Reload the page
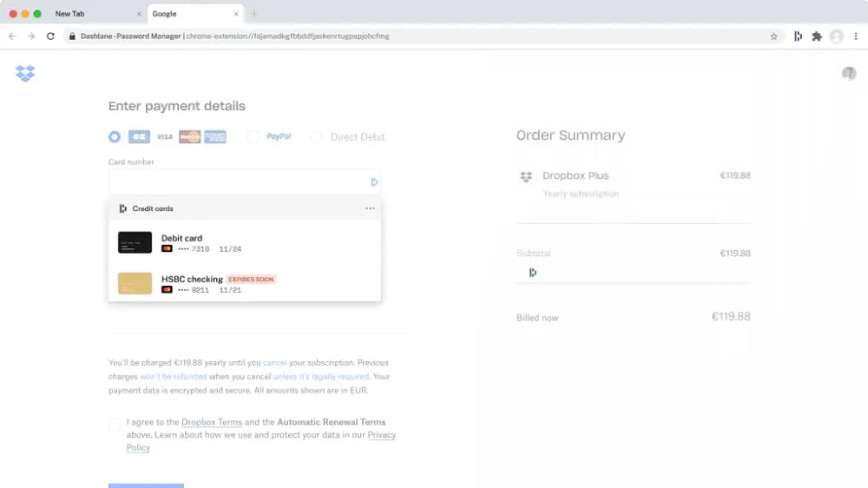This screenshot has width=868, height=488. point(50,36)
